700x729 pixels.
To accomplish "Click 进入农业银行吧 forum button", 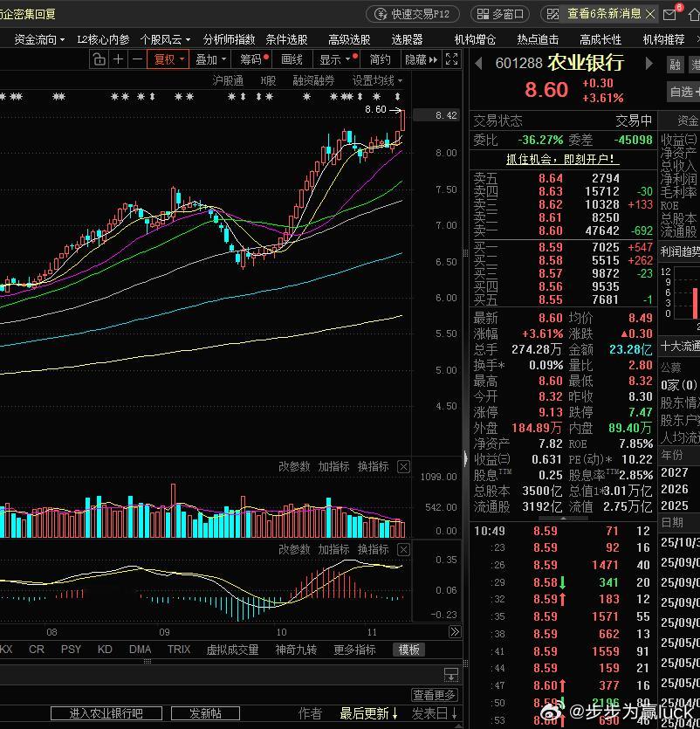I will 106,712.
